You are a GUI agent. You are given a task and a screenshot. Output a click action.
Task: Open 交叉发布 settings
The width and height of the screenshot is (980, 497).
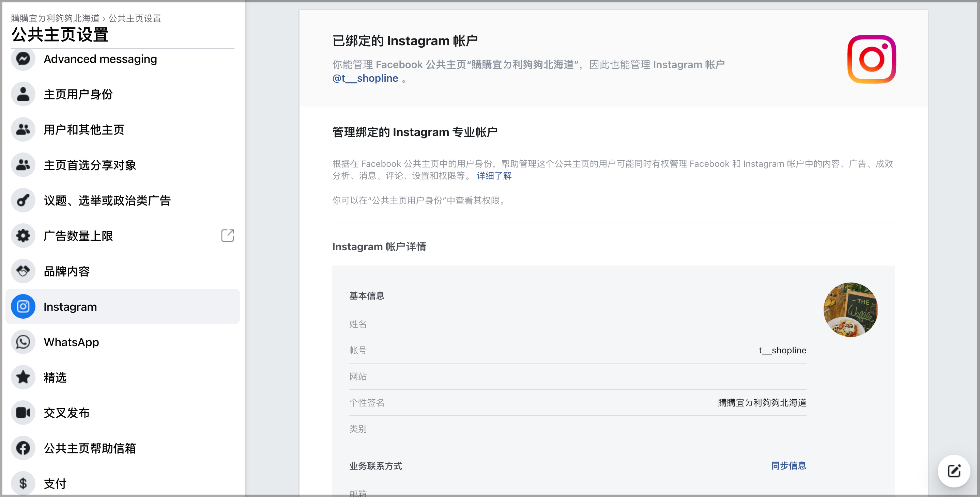pyautogui.click(x=123, y=413)
